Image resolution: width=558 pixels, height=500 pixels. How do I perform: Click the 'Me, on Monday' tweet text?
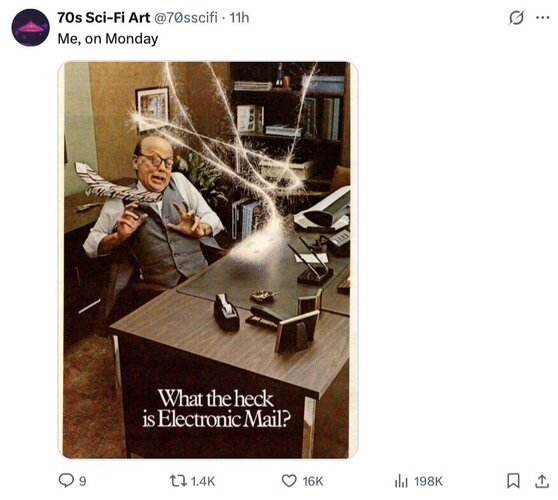click(x=108, y=38)
